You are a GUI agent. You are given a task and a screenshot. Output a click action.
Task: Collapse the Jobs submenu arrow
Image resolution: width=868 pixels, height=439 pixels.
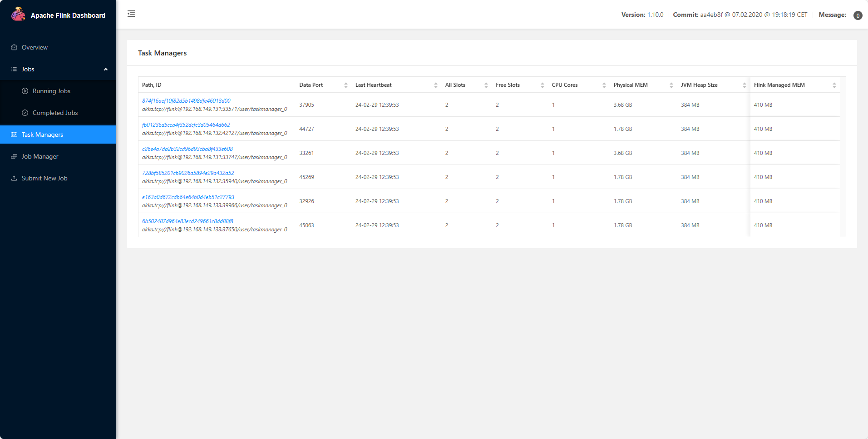tap(106, 69)
